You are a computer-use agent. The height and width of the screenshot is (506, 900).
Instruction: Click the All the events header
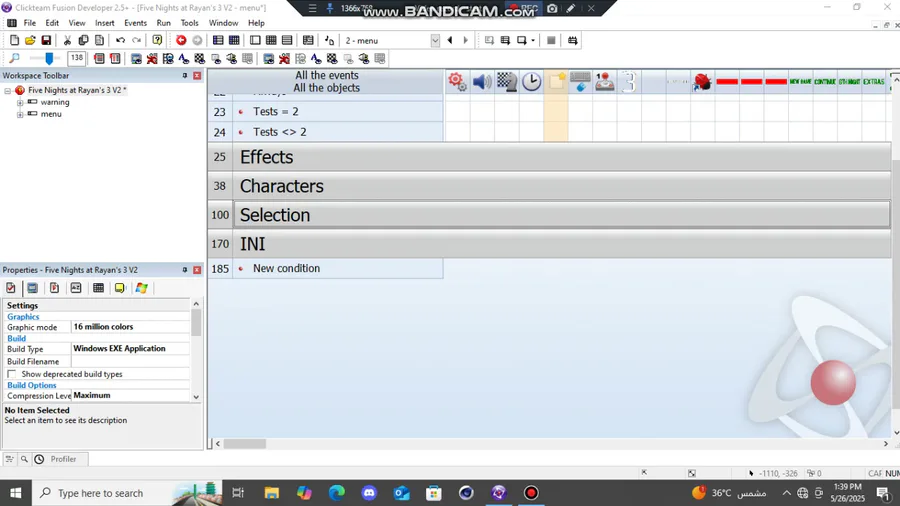(x=327, y=75)
